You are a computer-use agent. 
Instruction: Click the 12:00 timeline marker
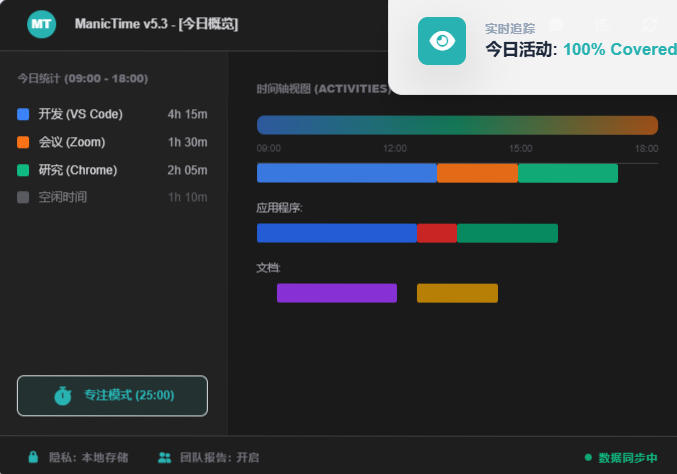tap(395, 149)
